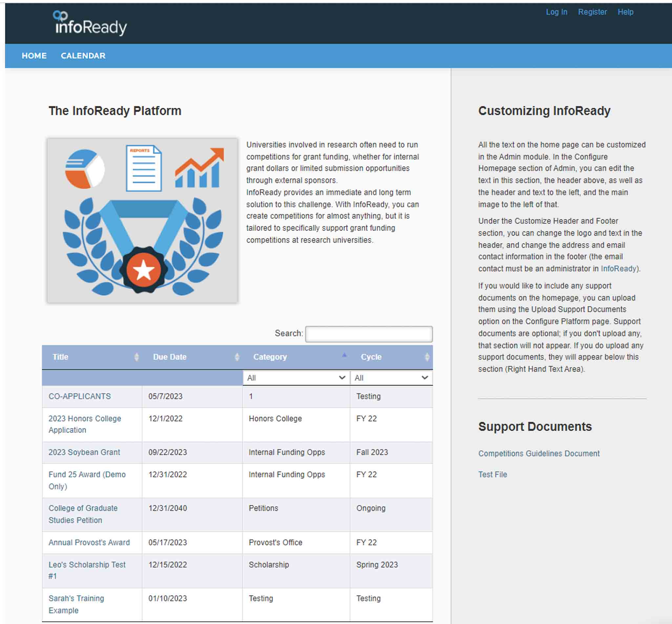The height and width of the screenshot is (624, 672).
Task: Open College of Graduate Studies Petition
Action: point(83,514)
